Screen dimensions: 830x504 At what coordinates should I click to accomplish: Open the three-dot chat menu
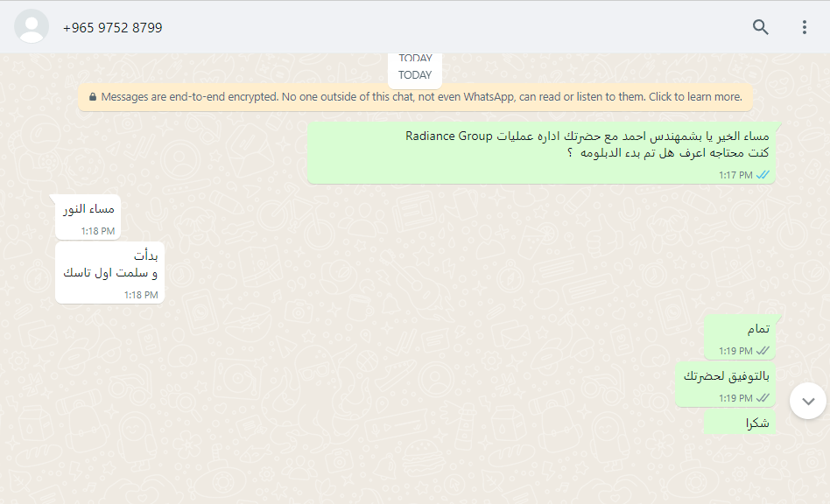(x=804, y=27)
